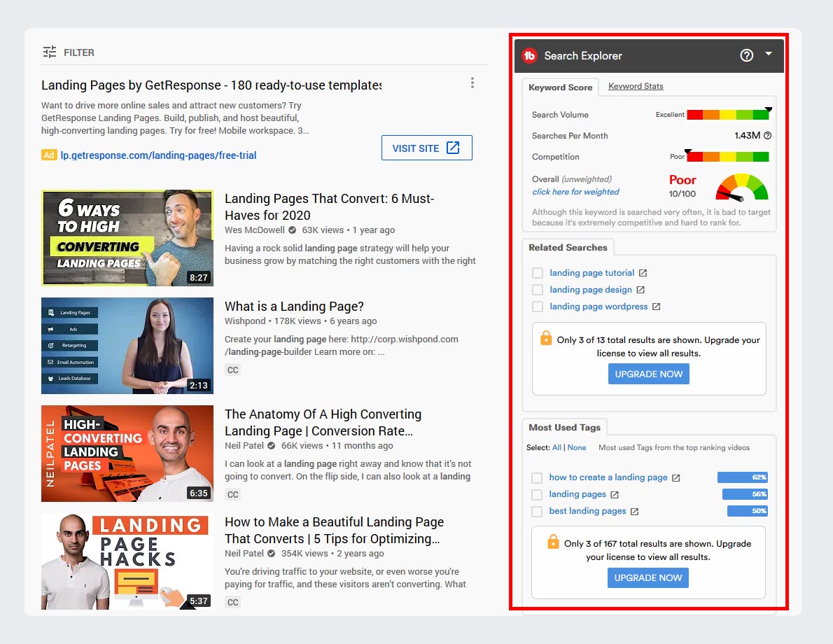Open Landing Pages That Convert: 6 Must-Haves title

coord(330,206)
